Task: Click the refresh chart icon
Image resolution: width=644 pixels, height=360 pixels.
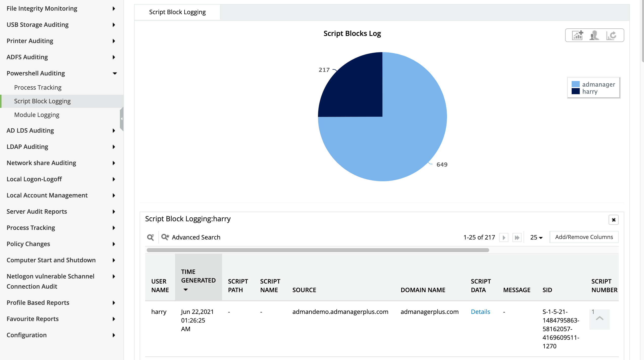Action: tap(611, 35)
